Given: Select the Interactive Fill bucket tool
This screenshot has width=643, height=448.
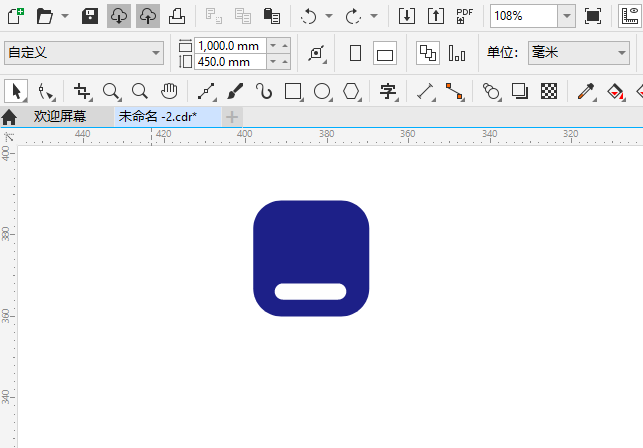Looking at the screenshot, I should [x=615, y=91].
